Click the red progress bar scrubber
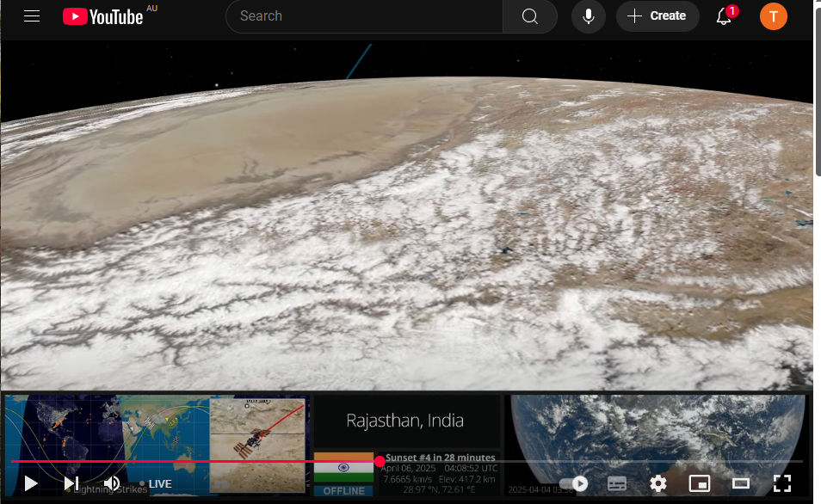 [380, 462]
